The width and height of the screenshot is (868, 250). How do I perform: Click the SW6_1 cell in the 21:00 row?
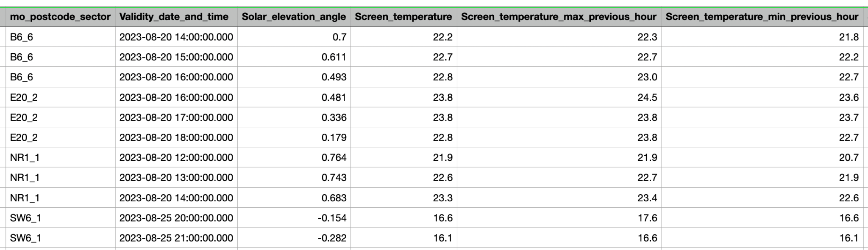coord(60,238)
